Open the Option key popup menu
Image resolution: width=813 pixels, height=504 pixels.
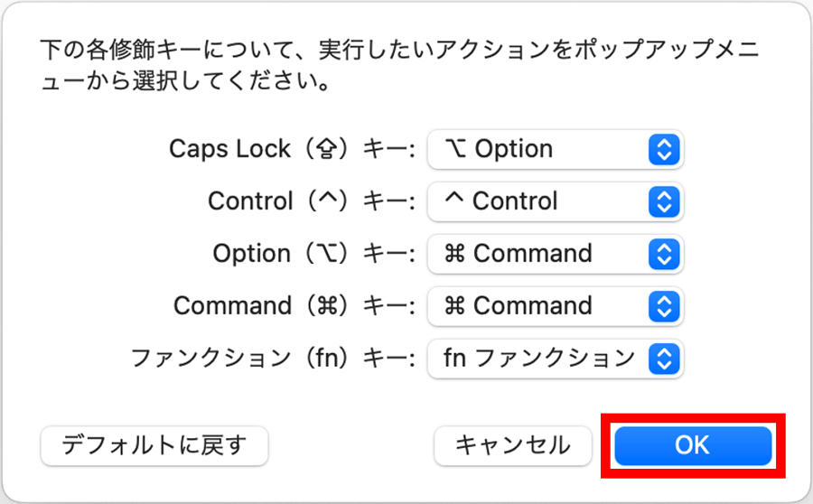[554, 254]
